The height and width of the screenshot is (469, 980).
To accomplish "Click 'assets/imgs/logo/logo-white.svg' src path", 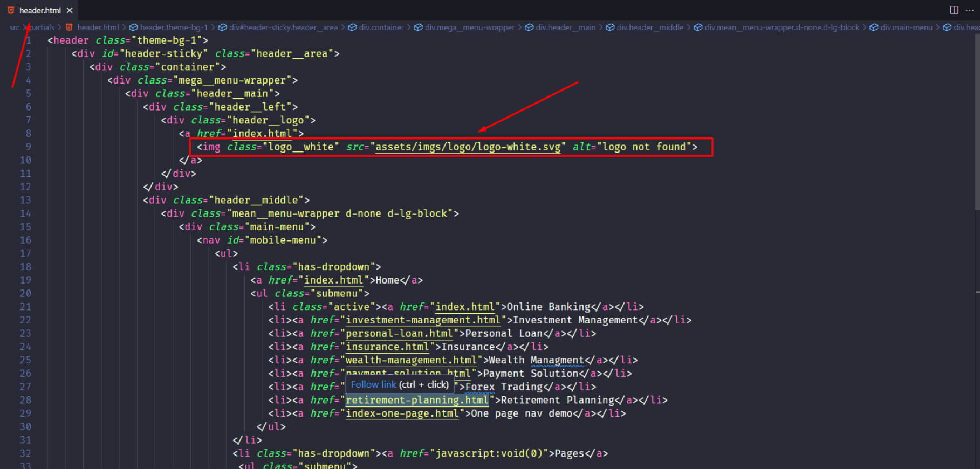I will point(468,147).
